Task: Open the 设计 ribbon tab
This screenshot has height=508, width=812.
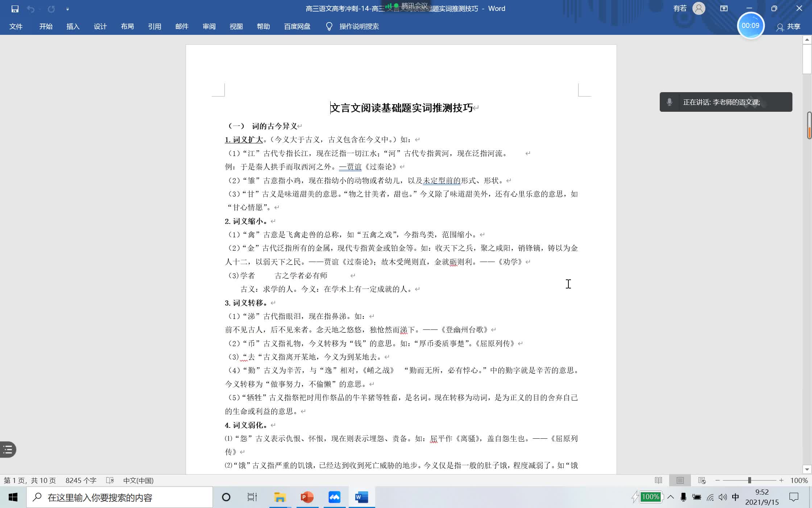Action: pyautogui.click(x=100, y=26)
